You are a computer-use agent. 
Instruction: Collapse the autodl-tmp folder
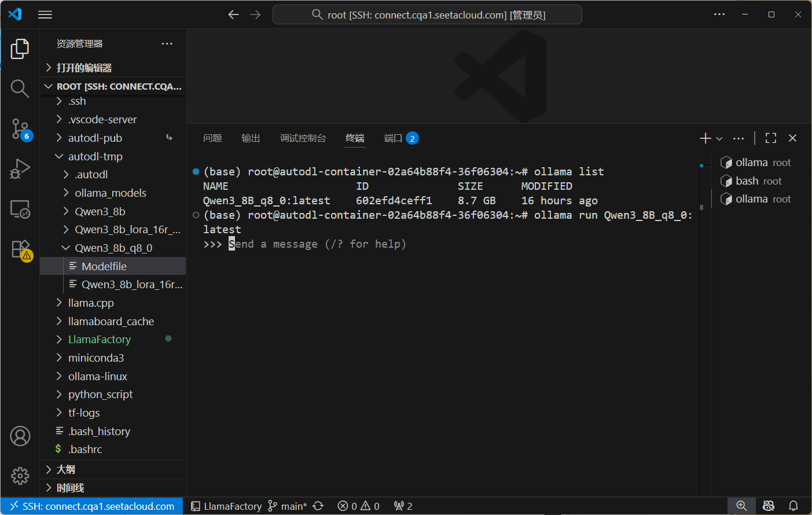click(x=113, y=156)
